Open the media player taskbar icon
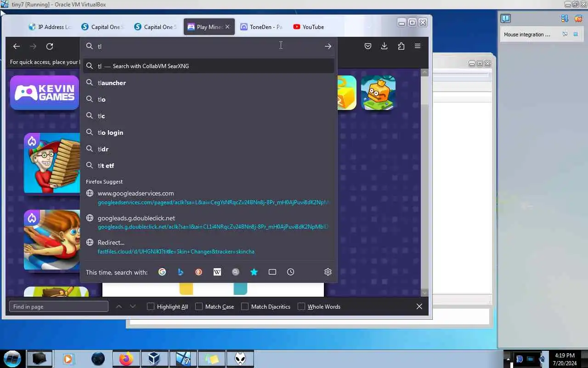This screenshot has height=368, width=588. click(68, 358)
